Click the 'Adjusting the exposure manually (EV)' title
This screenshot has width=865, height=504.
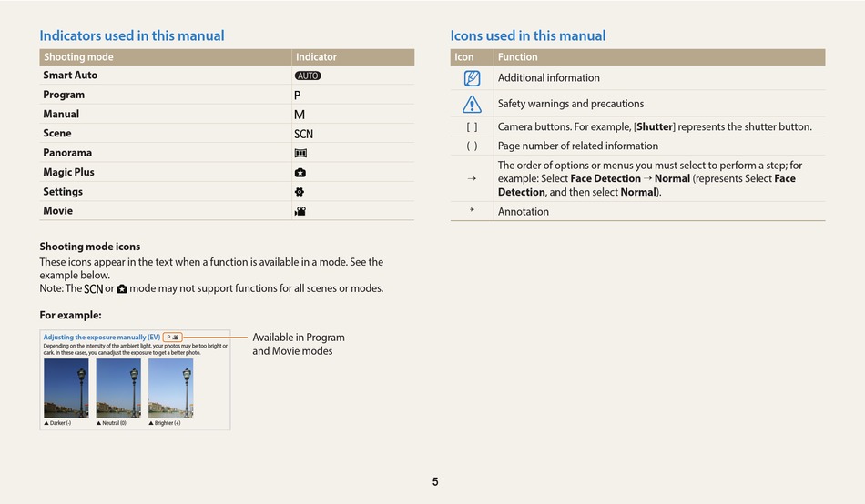101,337
